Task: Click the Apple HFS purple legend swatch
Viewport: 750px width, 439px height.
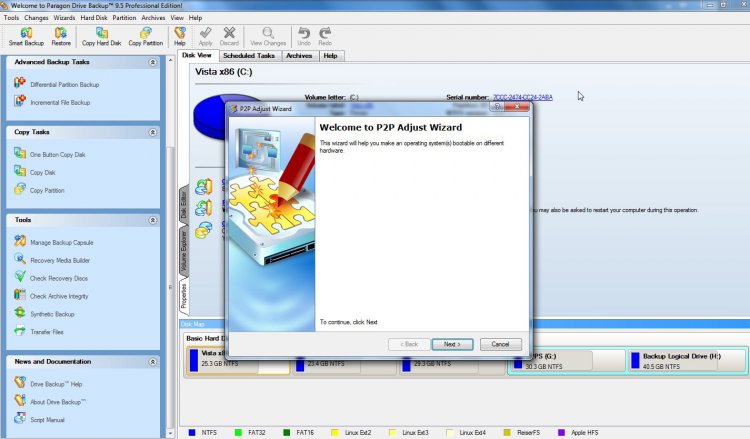Action: pos(562,432)
